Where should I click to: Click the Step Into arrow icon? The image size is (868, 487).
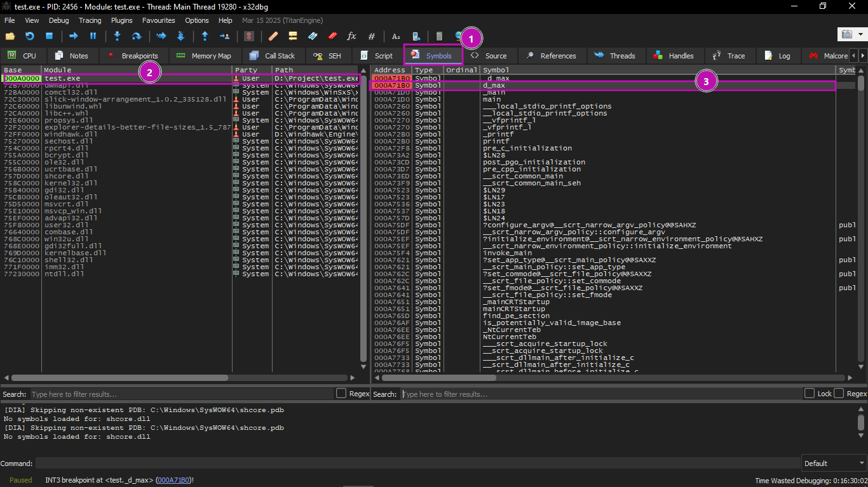117,36
